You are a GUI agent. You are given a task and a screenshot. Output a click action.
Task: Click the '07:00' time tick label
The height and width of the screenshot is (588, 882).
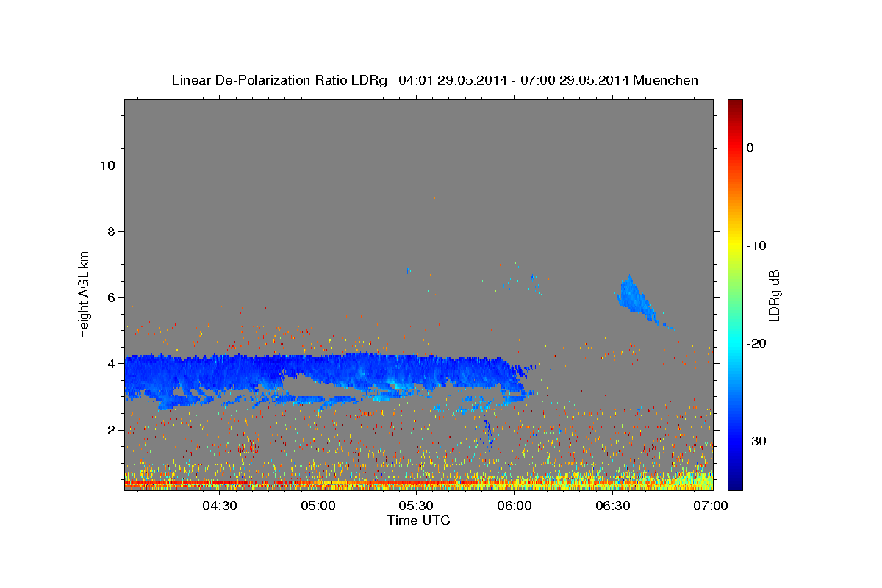click(711, 506)
